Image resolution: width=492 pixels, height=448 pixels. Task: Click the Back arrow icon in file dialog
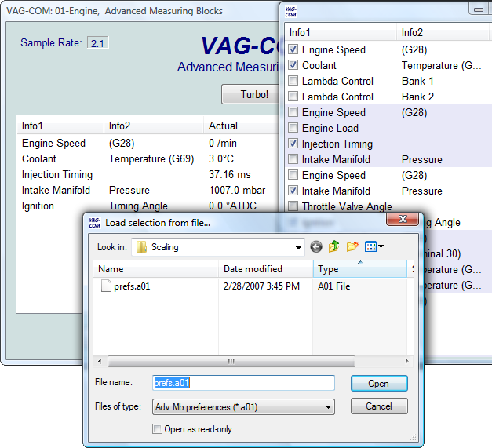(316, 247)
